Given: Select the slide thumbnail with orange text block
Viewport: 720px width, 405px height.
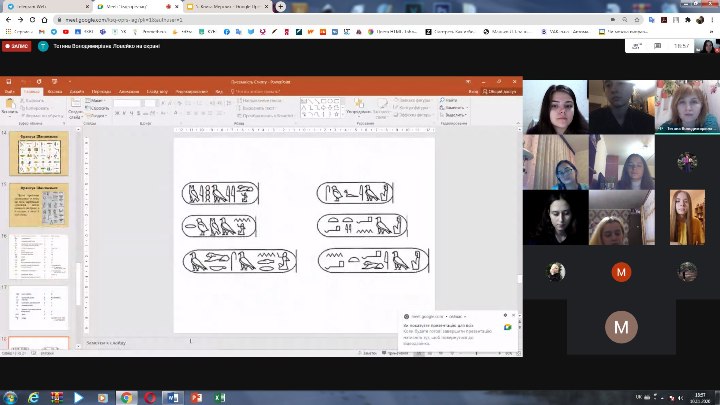Looking at the screenshot, I should [x=39, y=204].
